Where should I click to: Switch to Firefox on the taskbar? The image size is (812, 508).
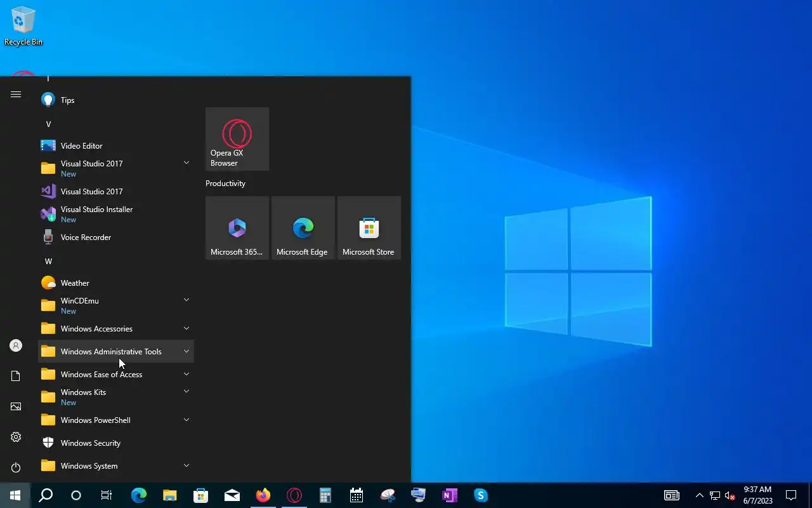[263, 495]
